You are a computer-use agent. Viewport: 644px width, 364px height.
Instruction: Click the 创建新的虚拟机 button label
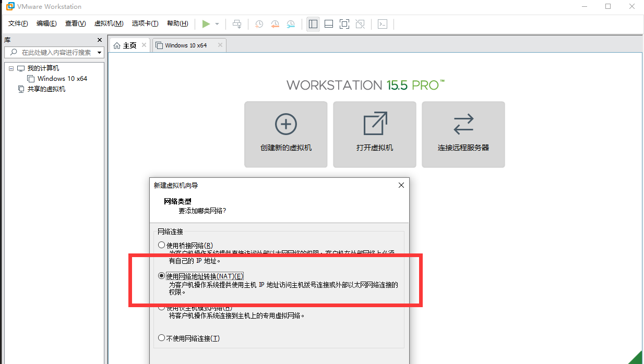286,148
